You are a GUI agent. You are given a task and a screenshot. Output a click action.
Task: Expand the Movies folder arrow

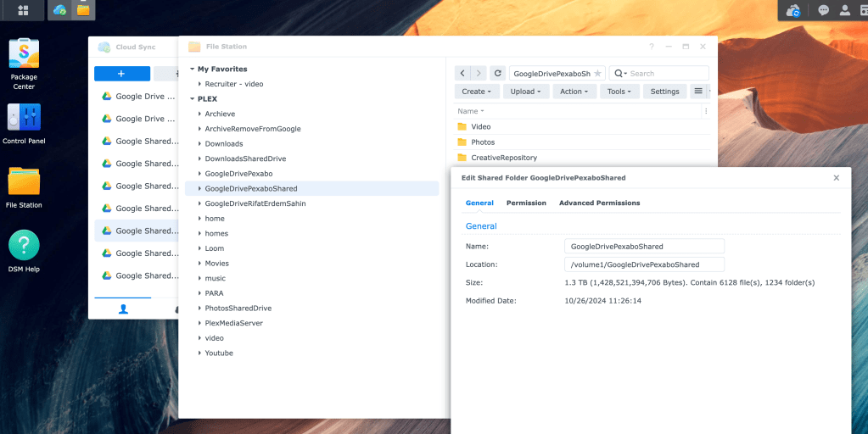[x=200, y=263]
